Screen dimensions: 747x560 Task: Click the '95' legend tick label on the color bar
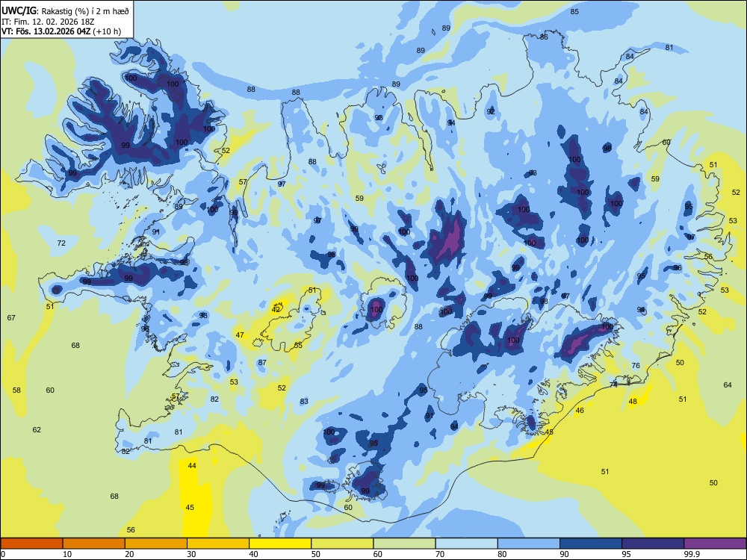[626, 554]
